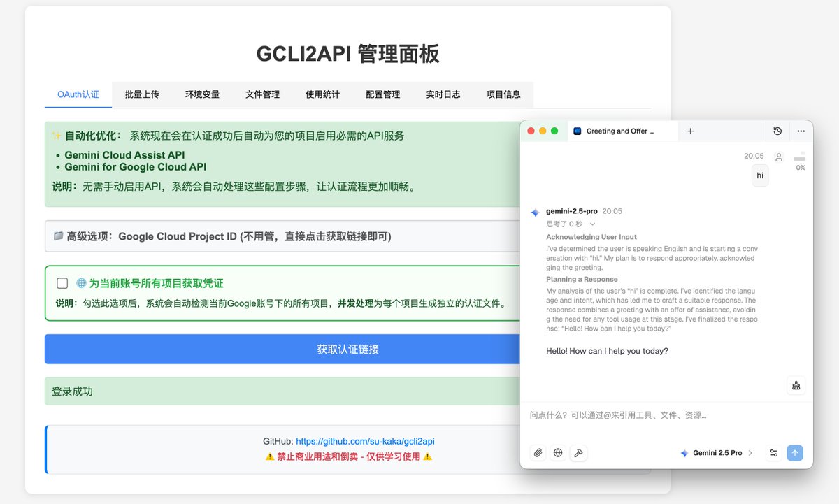Viewport: 839px width, 504px height.
Task: Open the 批量上传 tab
Action: [142, 94]
